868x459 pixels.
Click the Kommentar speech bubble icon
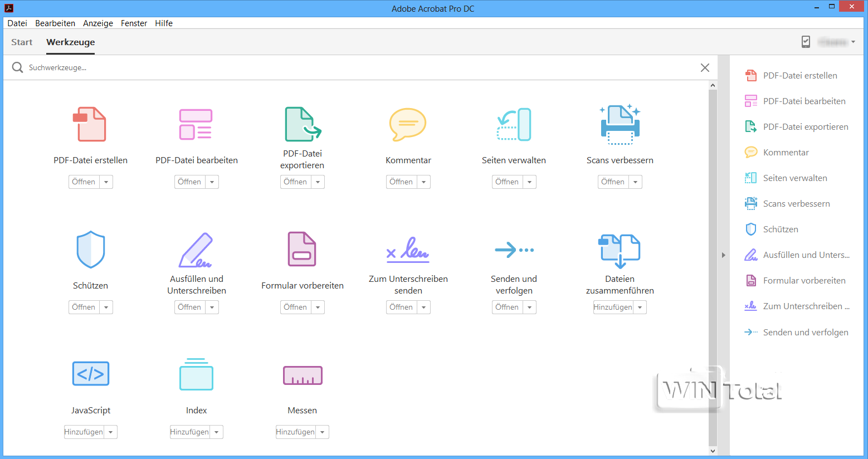408,124
